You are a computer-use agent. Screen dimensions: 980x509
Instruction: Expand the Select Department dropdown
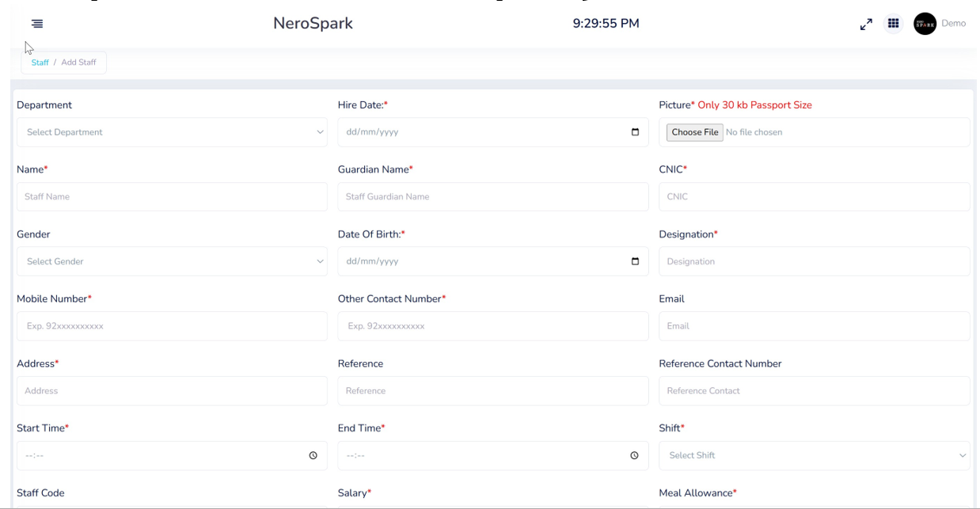tap(172, 132)
